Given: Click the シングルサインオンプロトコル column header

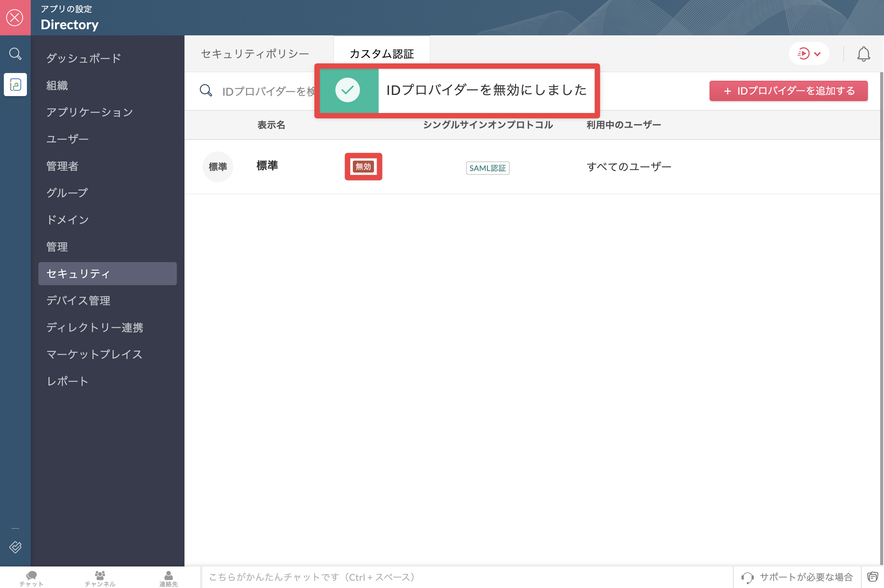Looking at the screenshot, I should point(488,125).
